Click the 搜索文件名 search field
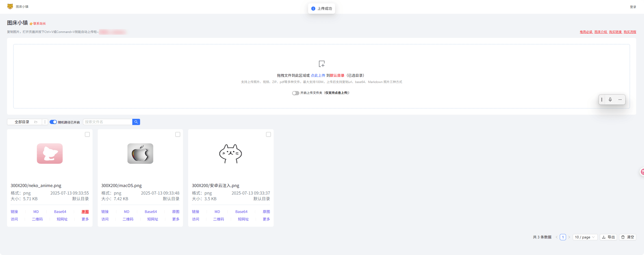Viewport: 644px width, 255px height. (108, 122)
